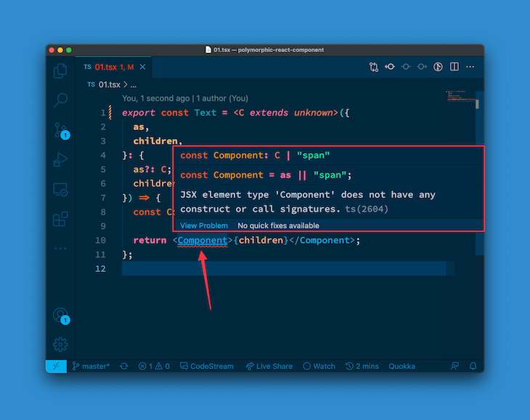Go to next revision icon
Image resolution: width=530 pixels, height=420 pixels.
click(422, 67)
